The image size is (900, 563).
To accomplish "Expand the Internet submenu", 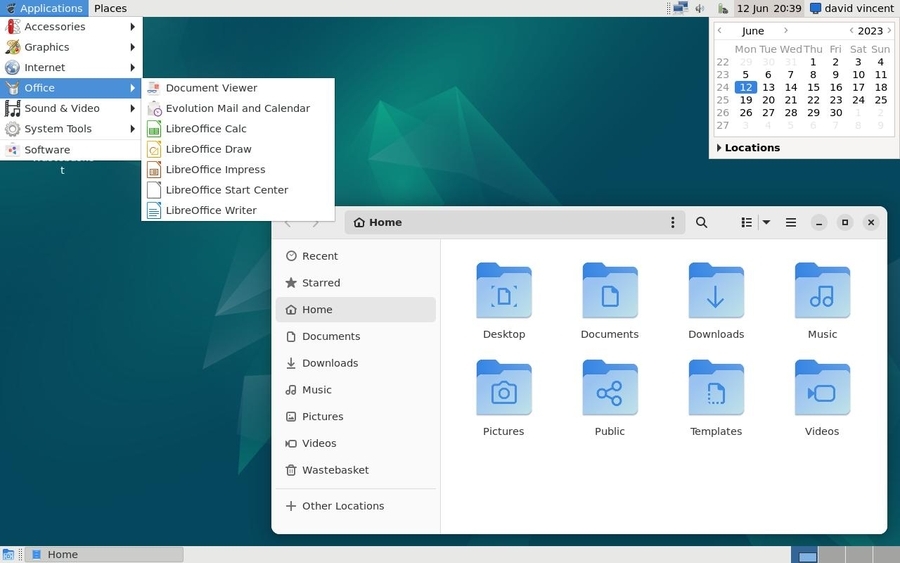I will coord(71,67).
